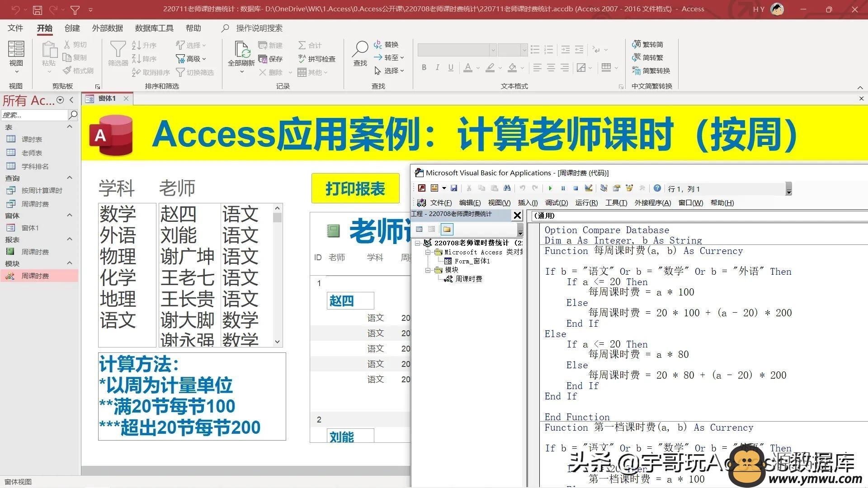Click the Replace (替换) button
The image size is (868, 488).
[386, 44]
